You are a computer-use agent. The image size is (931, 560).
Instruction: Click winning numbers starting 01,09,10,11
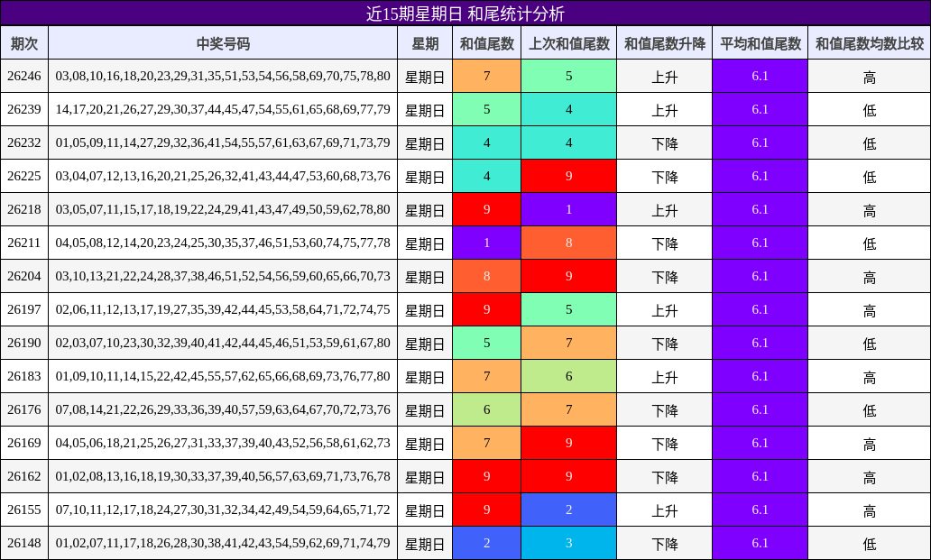pos(223,376)
